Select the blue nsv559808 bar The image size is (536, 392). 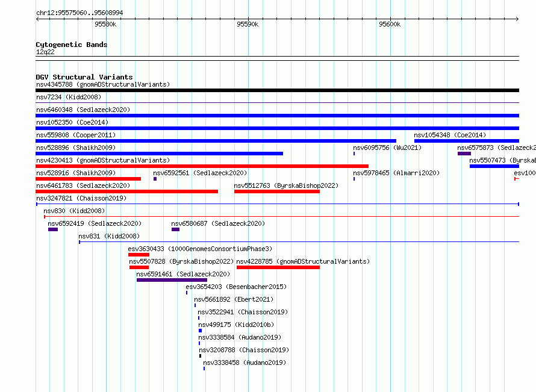pos(216,141)
